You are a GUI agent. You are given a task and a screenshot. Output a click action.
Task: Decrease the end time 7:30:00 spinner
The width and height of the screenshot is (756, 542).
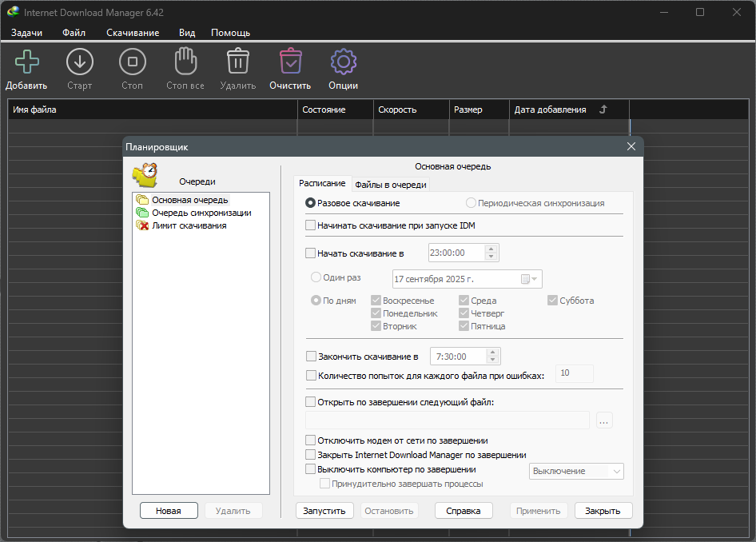tap(492, 360)
